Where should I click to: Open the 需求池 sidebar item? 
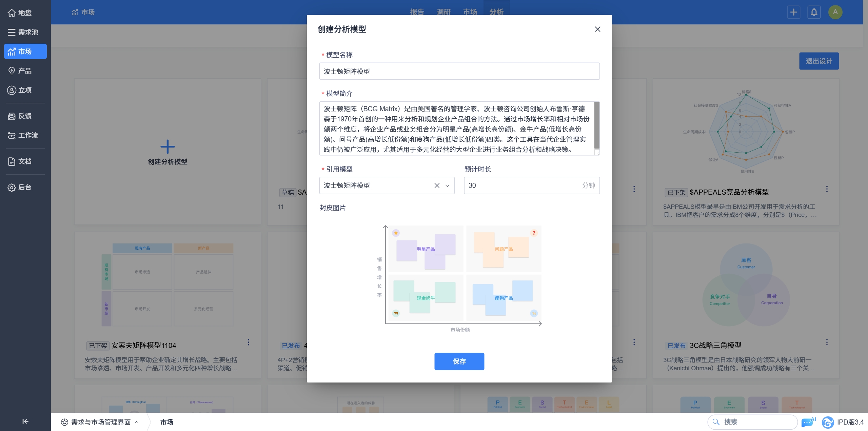23,32
